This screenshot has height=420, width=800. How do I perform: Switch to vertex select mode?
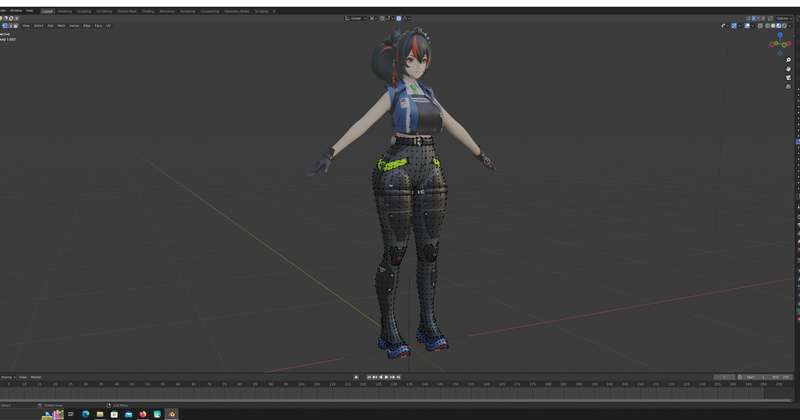[x=3, y=25]
